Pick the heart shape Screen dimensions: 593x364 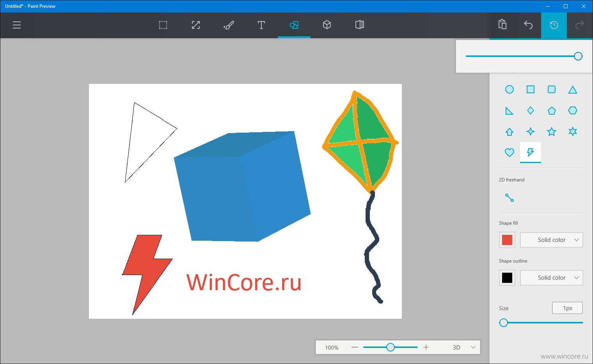coord(510,153)
